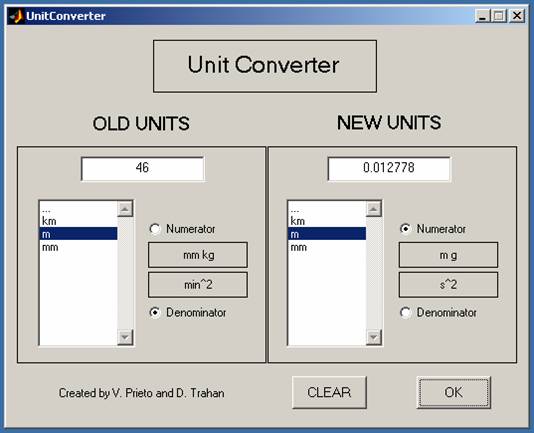Screen dimensions: 534x433
Task: Select Numerator radio under New Units
Action: pos(405,229)
